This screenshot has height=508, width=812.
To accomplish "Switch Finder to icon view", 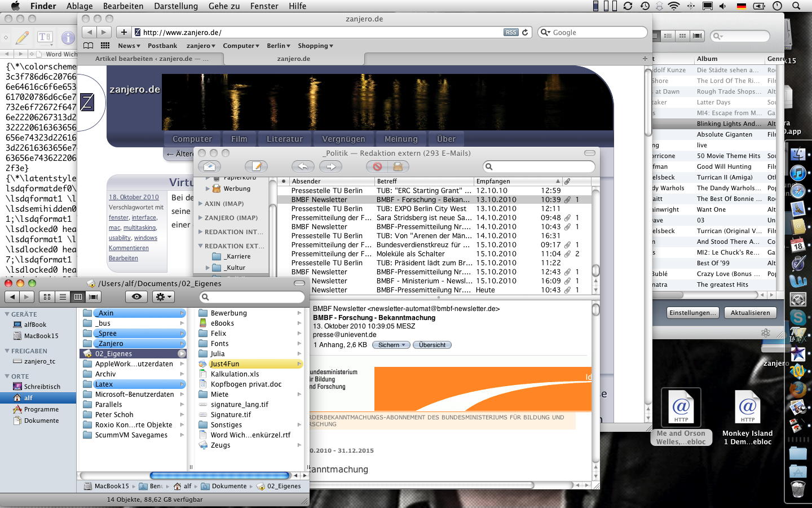I will [47, 296].
